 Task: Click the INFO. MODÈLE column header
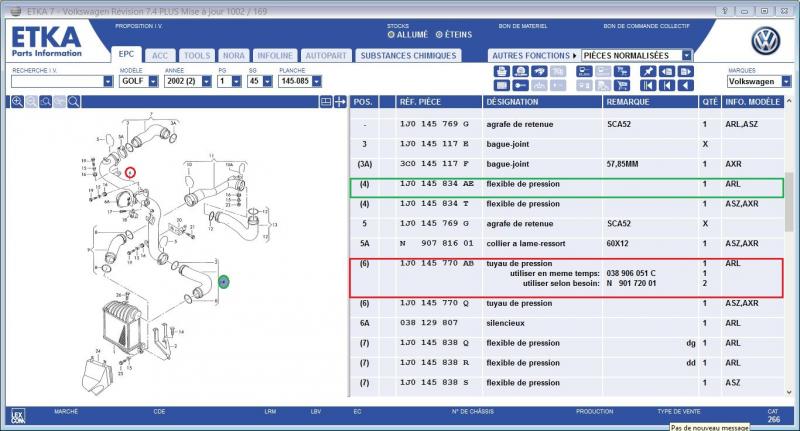(x=753, y=102)
